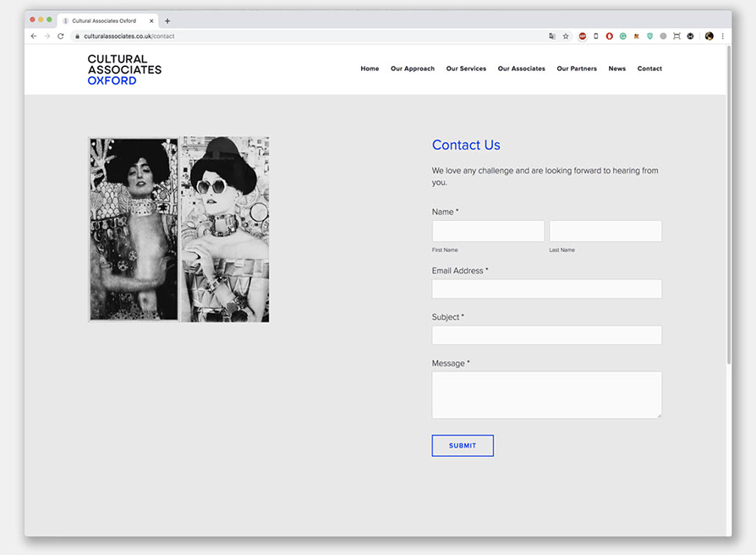Bookmark this page with the star icon
The height and width of the screenshot is (555, 756).
coord(566,36)
